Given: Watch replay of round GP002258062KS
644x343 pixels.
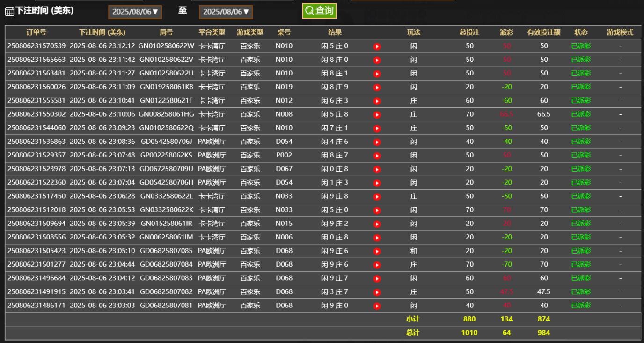Looking at the screenshot, I should 377,155.
